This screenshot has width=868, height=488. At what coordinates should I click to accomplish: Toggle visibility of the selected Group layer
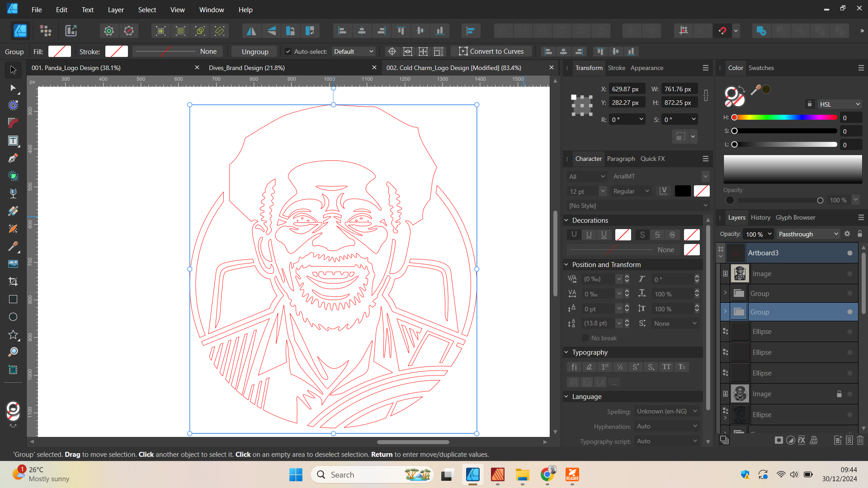pyautogui.click(x=850, y=312)
